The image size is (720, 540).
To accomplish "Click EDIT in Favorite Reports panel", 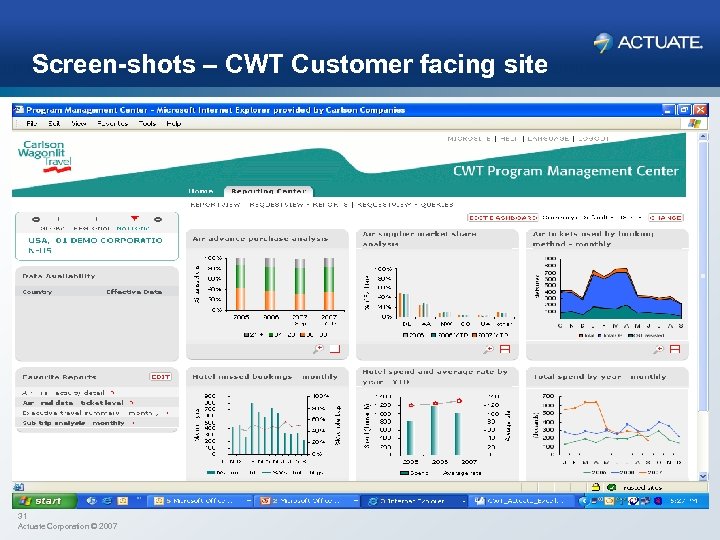I will [160, 377].
